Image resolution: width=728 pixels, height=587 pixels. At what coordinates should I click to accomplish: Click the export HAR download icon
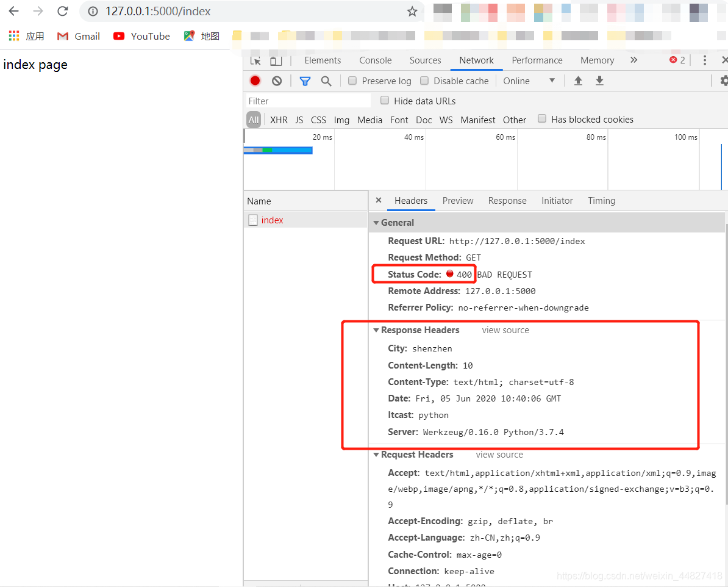(x=599, y=81)
